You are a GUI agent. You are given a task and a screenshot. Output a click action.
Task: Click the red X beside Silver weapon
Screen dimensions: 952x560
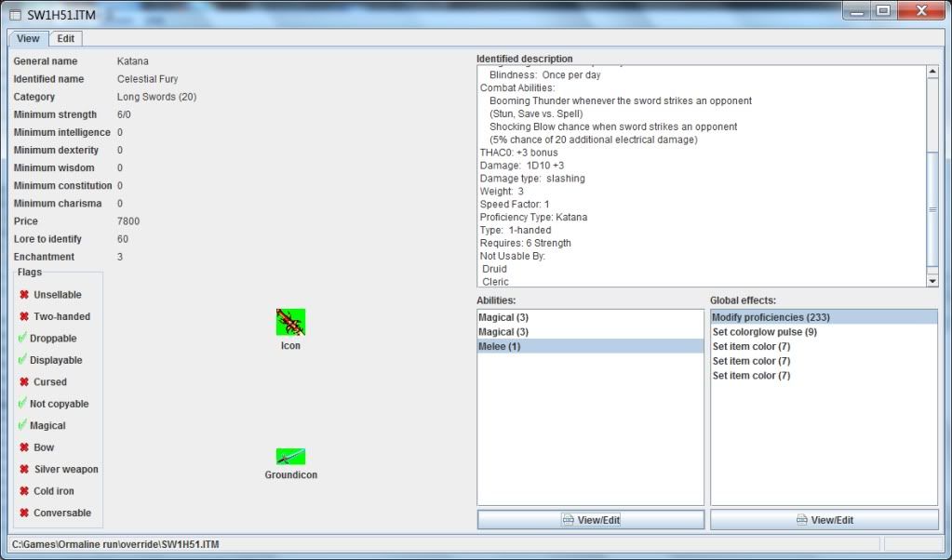pos(24,470)
